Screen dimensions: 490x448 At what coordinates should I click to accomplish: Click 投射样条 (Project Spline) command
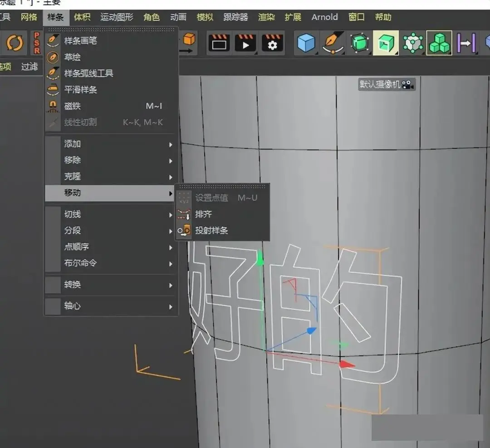[211, 231]
